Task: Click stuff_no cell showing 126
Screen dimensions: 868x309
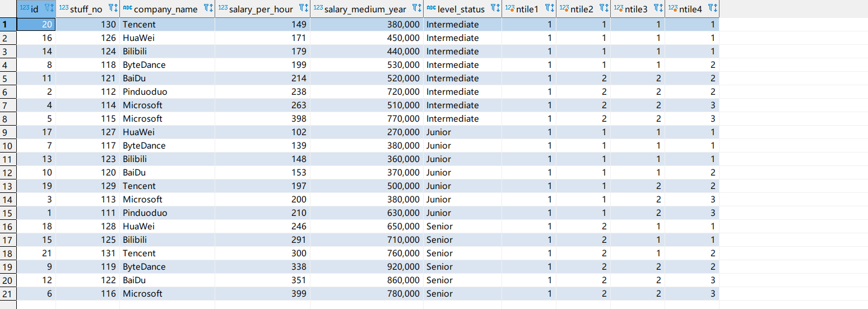Action: coord(87,38)
